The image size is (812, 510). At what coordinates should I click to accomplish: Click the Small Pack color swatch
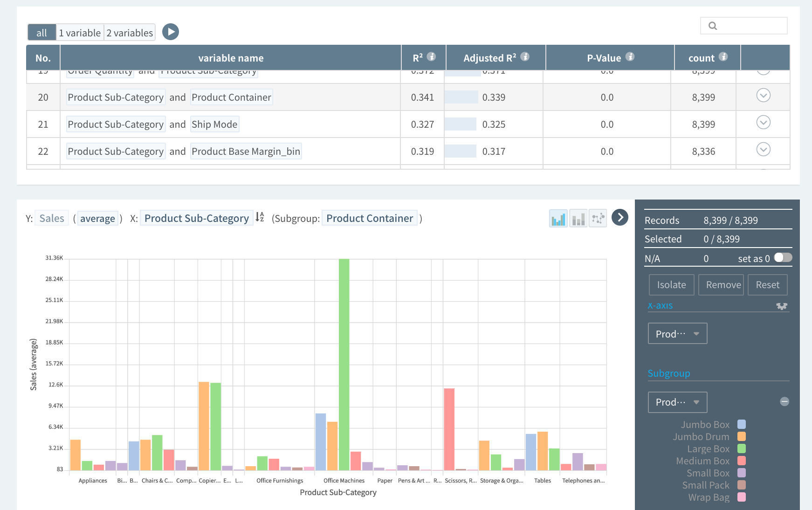click(742, 485)
